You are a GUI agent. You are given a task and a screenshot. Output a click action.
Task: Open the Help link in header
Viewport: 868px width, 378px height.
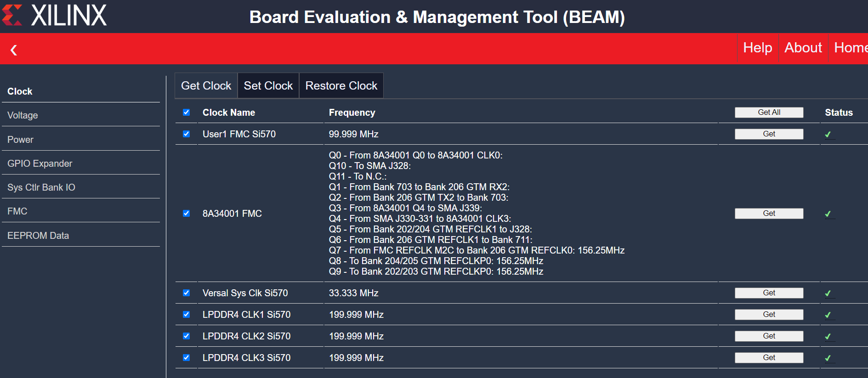(757, 48)
